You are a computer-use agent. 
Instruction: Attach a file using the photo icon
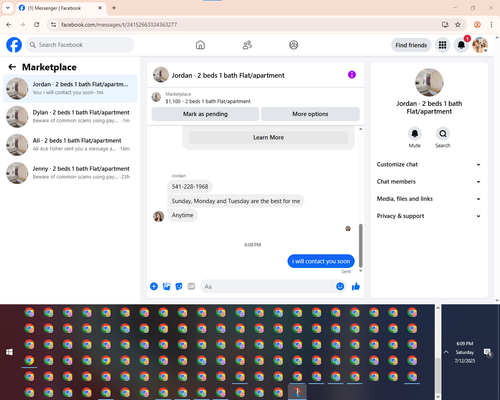tap(166, 286)
